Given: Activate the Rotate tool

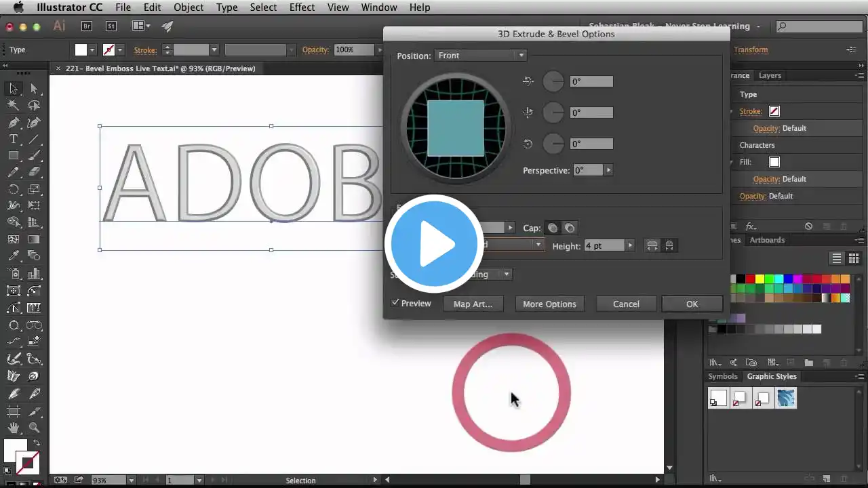Looking at the screenshot, I should (x=13, y=190).
